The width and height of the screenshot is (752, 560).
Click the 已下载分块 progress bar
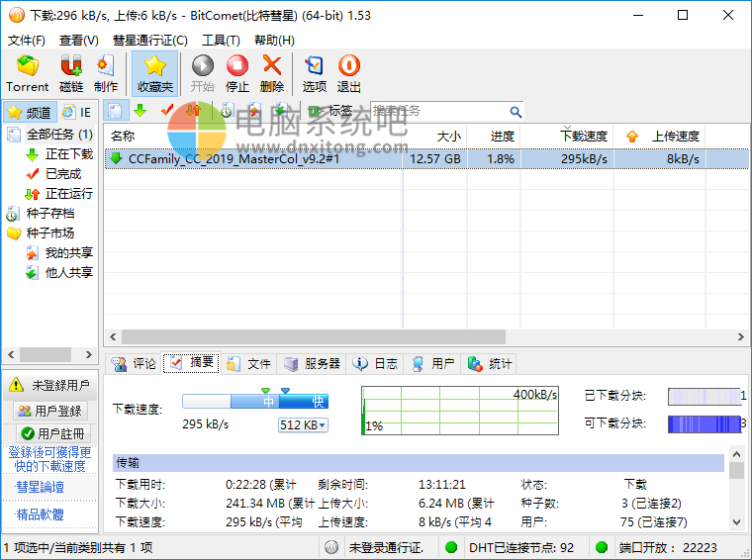[705, 396]
